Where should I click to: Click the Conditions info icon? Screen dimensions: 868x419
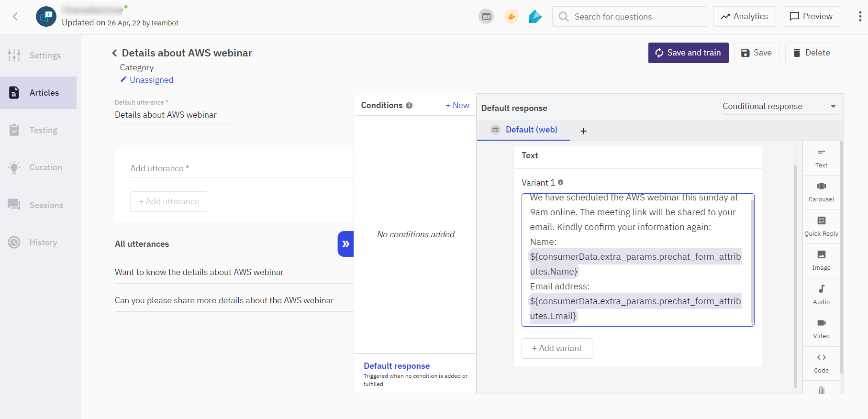pyautogui.click(x=409, y=106)
